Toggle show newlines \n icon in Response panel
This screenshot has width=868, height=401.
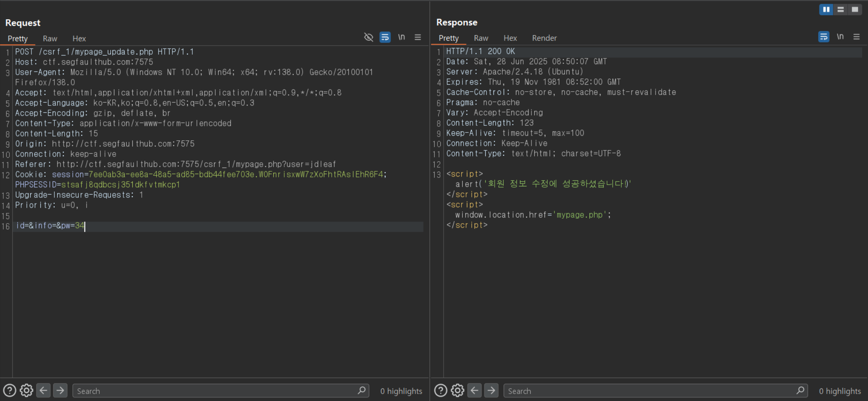840,37
